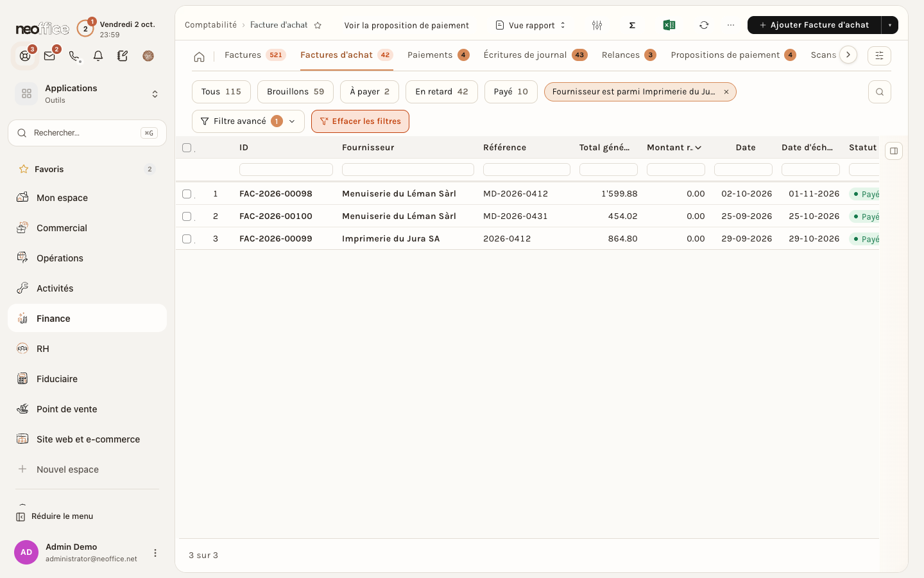Open the Écritures de journal tab
Viewport: 924px width, 578px height.
[535, 55]
